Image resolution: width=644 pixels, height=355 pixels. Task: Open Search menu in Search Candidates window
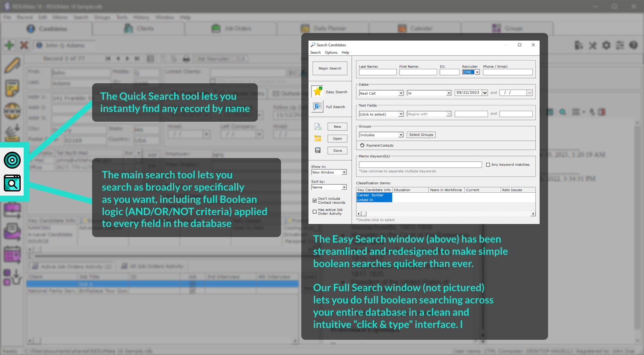coord(315,52)
